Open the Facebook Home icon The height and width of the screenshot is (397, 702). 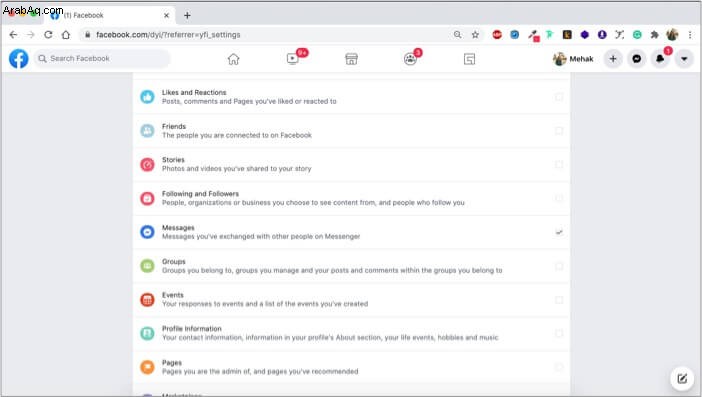coord(233,59)
